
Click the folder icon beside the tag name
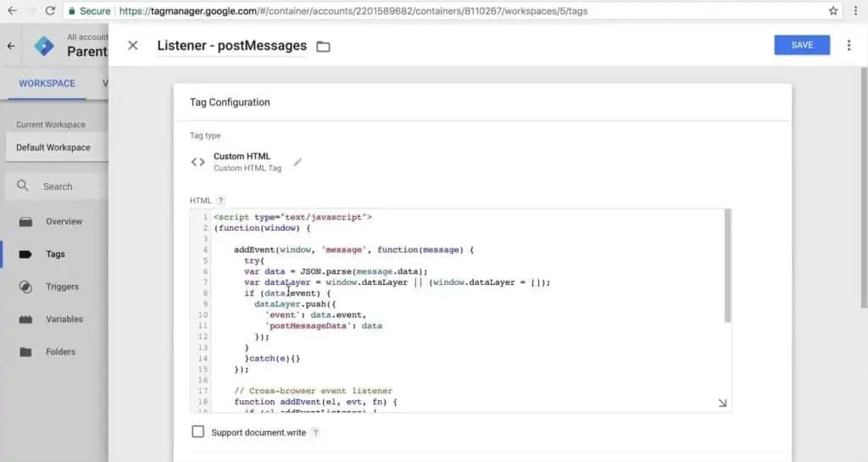point(323,47)
